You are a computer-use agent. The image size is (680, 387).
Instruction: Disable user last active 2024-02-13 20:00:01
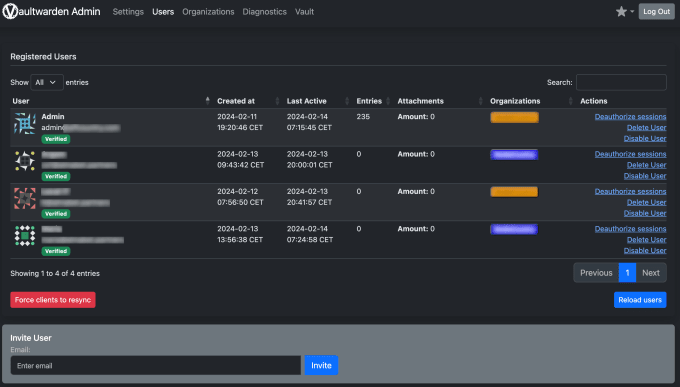645,176
